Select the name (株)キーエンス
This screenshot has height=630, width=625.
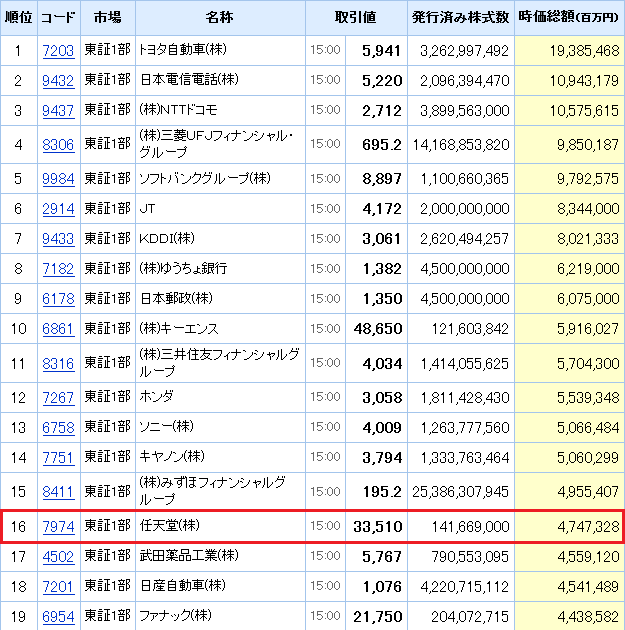179,329
